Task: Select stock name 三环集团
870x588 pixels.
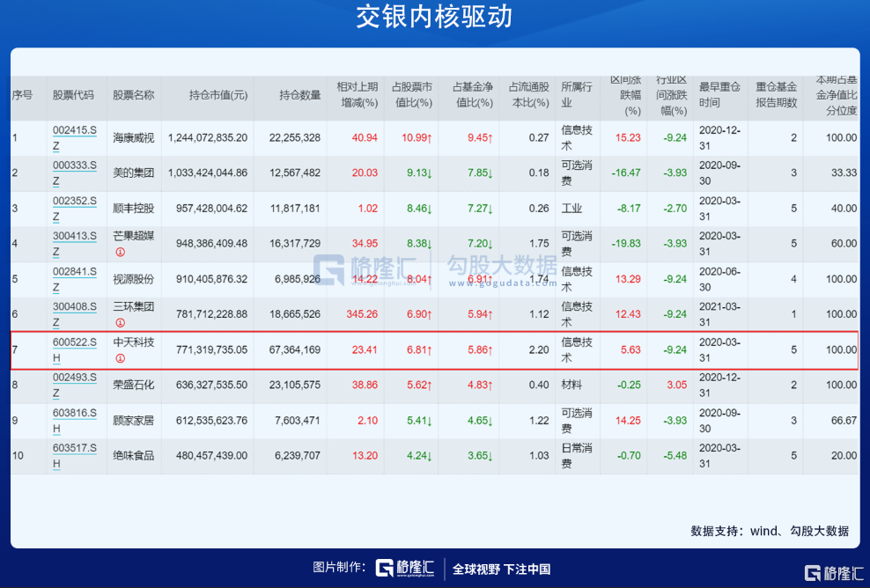Action: [133, 306]
